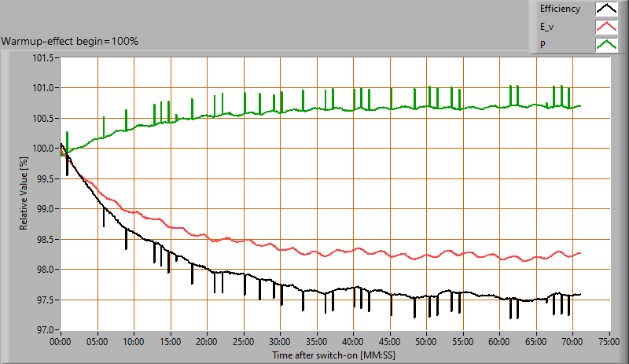This screenshot has height=364, width=629.
Task: Click the black Efficiency plot sample icon
Action: coord(605,9)
